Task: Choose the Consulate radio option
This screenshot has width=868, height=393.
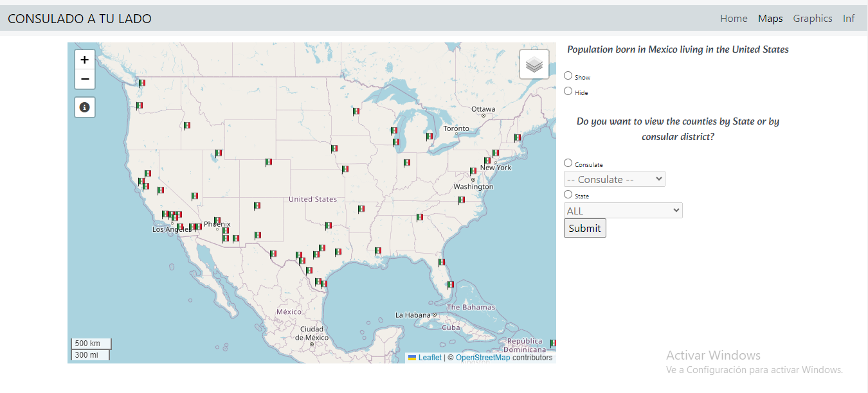Action: 568,163
